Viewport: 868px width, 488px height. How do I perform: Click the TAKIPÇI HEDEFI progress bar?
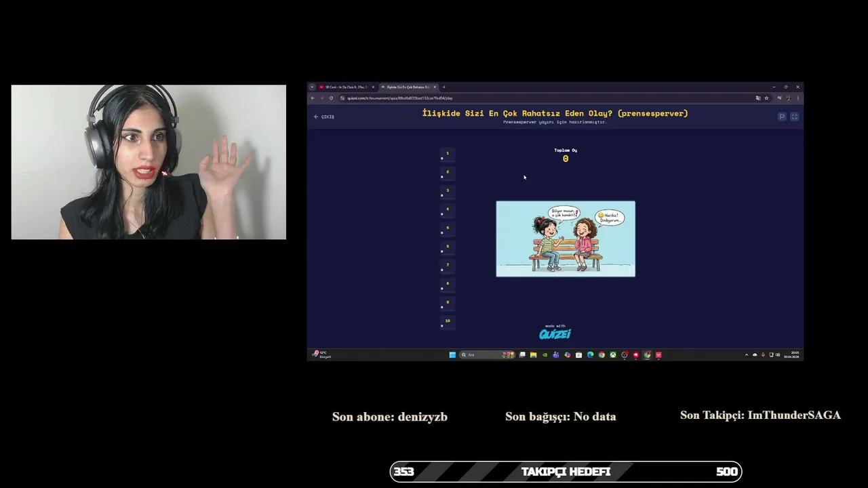tap(566, 472)
